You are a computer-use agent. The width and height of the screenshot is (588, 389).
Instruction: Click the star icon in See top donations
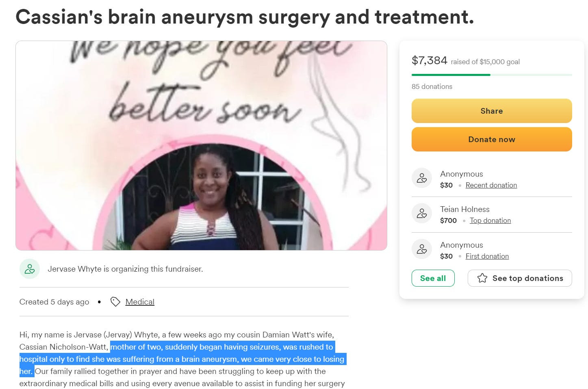tap(482, 278)
